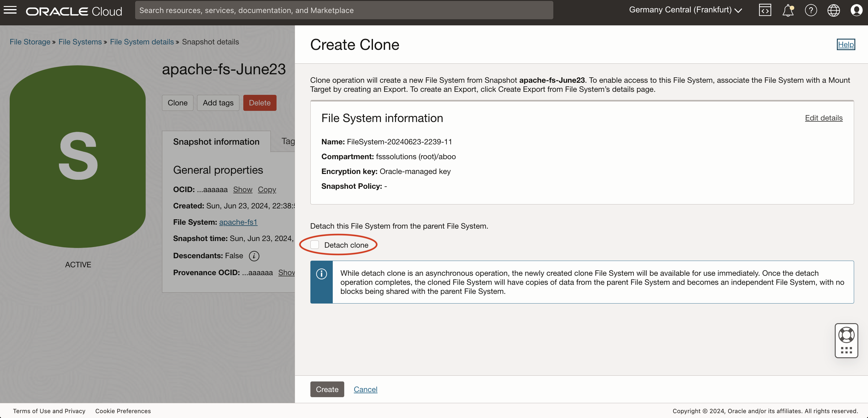Click the Edit details link
868x418 pixels.
(x=824, y=118)
